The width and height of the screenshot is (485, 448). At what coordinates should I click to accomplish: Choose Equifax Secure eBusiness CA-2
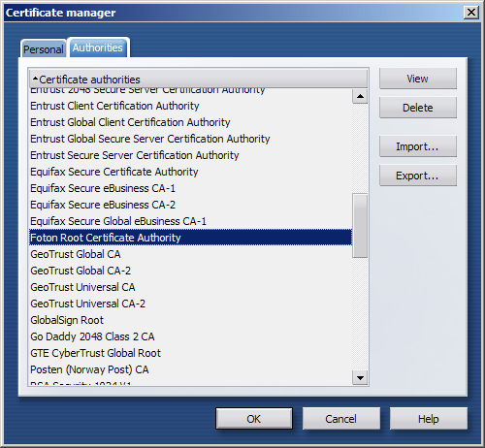pyautogui.click(x=190, y=205)
